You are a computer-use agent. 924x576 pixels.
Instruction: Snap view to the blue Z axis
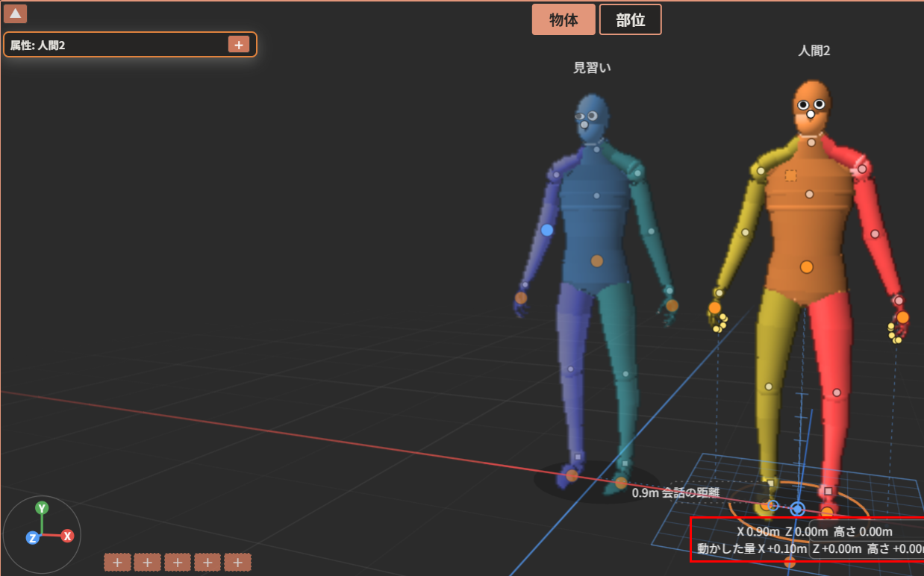[x=33, y=538]
